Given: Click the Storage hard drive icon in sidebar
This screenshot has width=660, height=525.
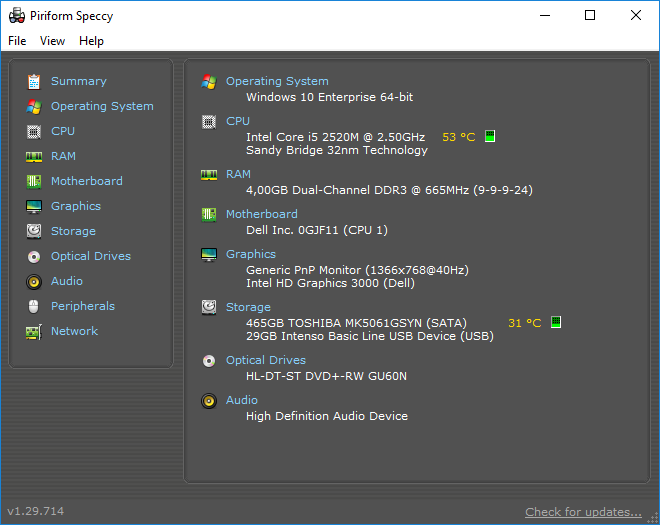Looking at the screenshot, I should [34, 232].
